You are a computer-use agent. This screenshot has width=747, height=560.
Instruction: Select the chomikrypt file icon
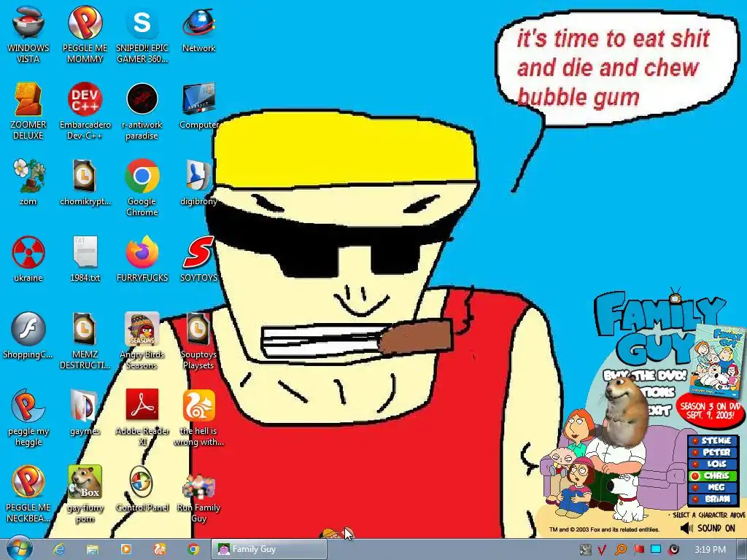pos(85,182)
